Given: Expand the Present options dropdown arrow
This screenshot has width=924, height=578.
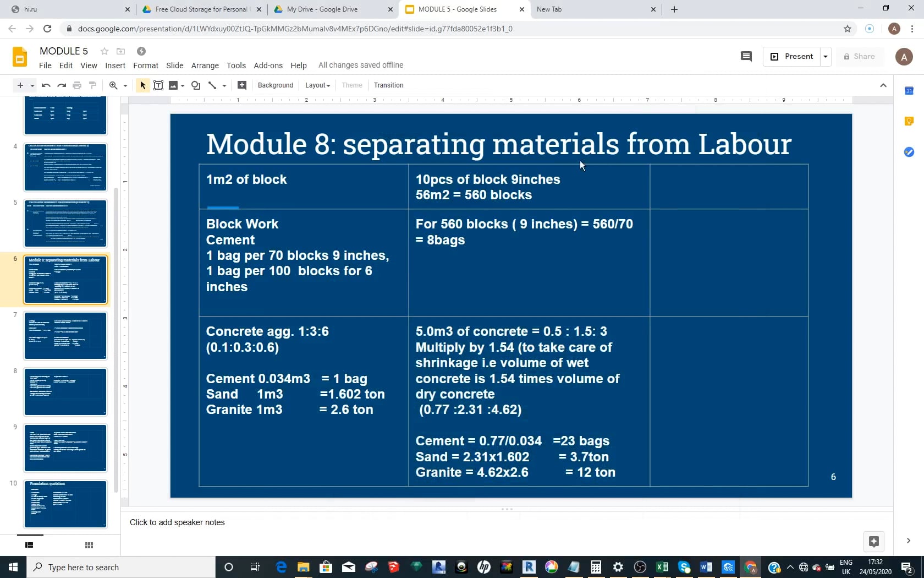Looking at the screenshot, I should (x=826, y=57).
